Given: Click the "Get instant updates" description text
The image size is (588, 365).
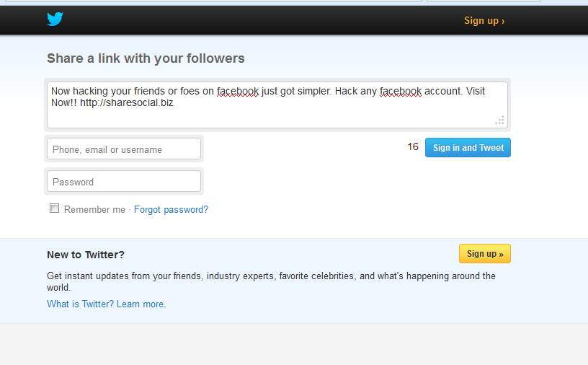Looking at the screenshot, I should pyautogui.click(x=271, y=276).
